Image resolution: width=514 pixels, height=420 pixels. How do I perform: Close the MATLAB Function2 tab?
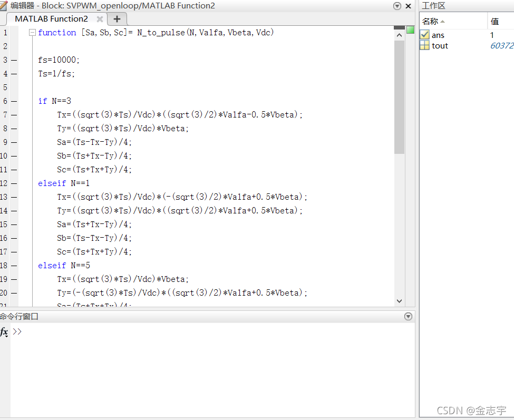(x=100, y=19)
